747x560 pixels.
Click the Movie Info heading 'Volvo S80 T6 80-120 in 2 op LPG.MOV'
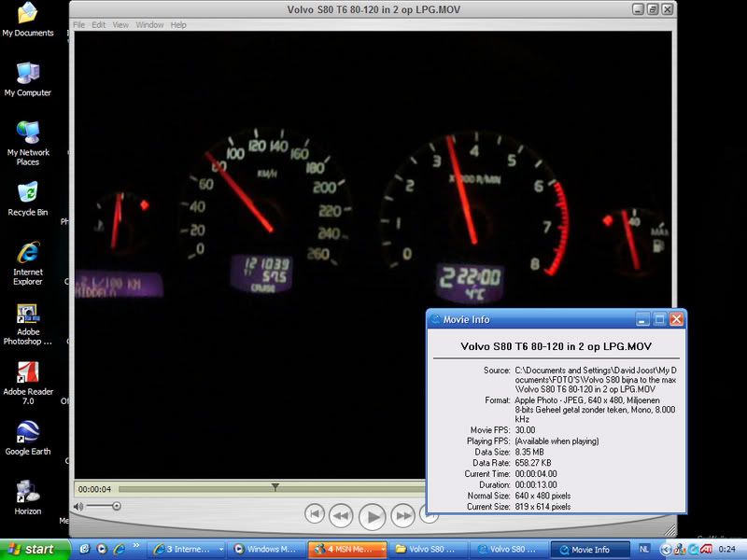point(556,346)
